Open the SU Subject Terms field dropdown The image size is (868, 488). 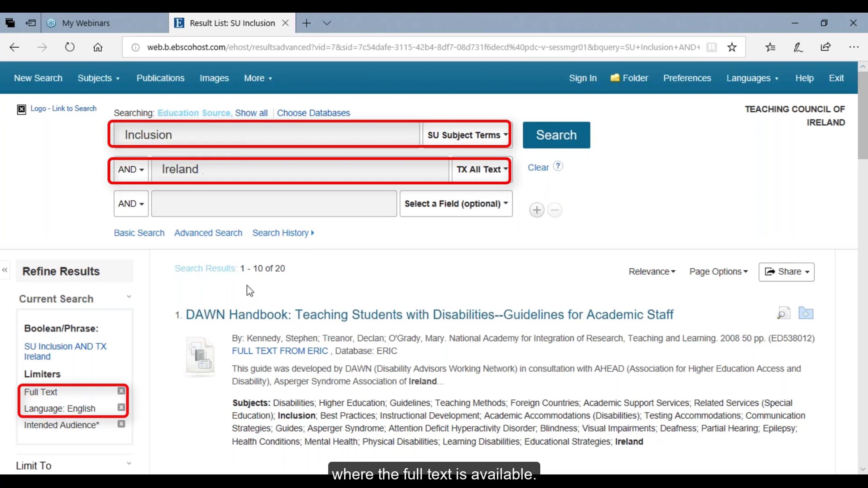tap(467, 135)
